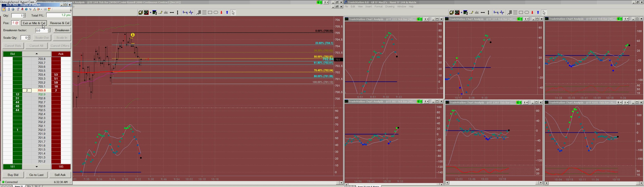Open chart style dropdown arrow in TradeStation toolbar
Screen dimensions: 644x187
[x=461, y=13]
